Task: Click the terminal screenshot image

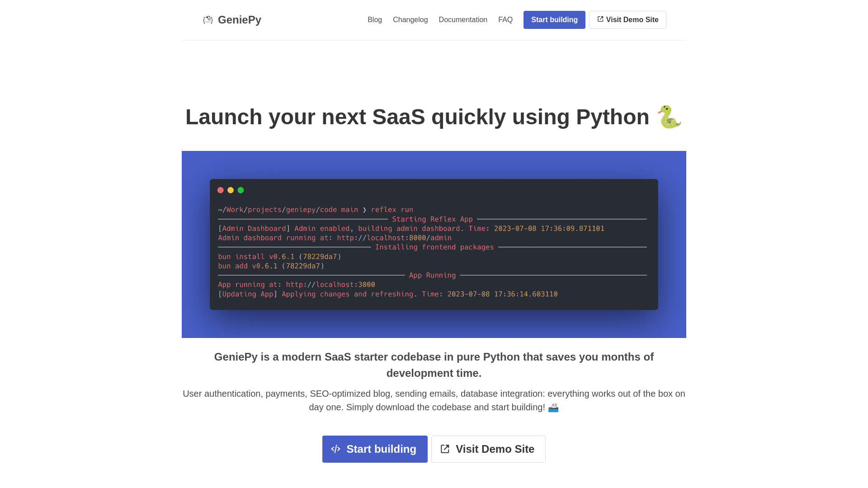Action: 434,253
